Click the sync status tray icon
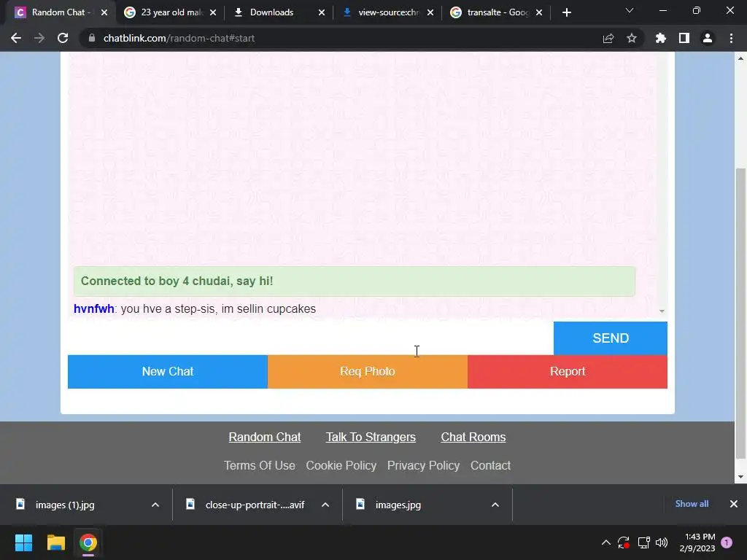The image size is (747, 560). 624,542
